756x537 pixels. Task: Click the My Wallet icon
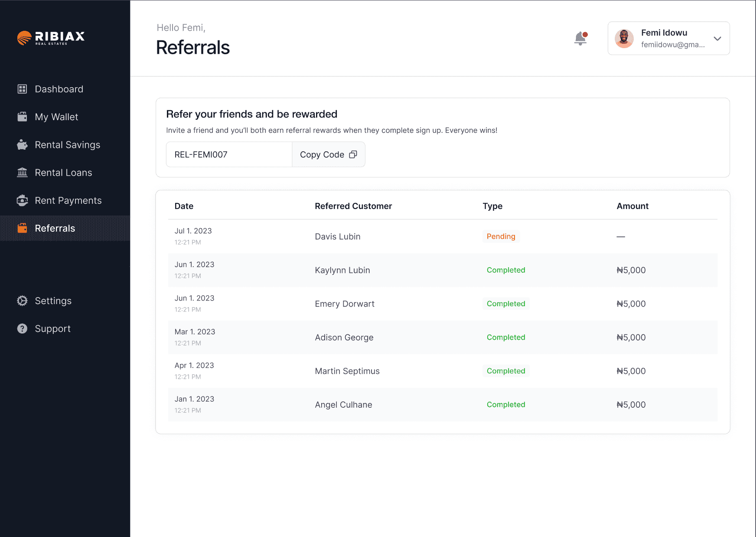(22, 117)
